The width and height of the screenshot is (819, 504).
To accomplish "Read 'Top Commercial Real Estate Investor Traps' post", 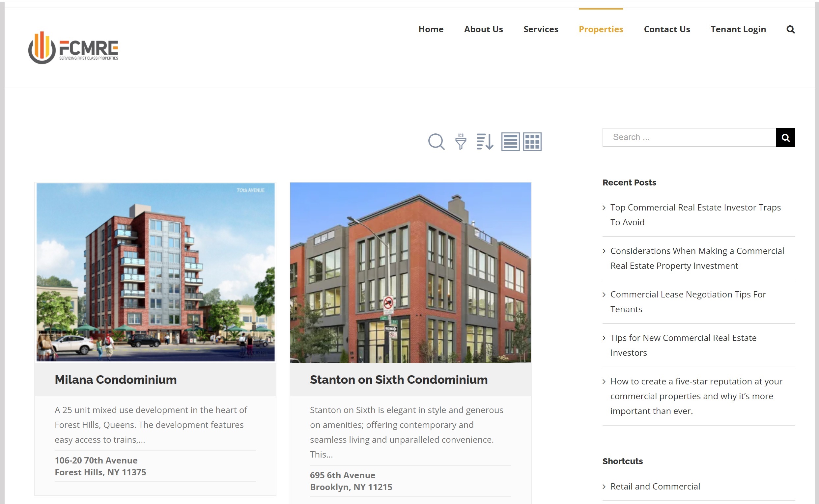I will [x=695, y=215].
